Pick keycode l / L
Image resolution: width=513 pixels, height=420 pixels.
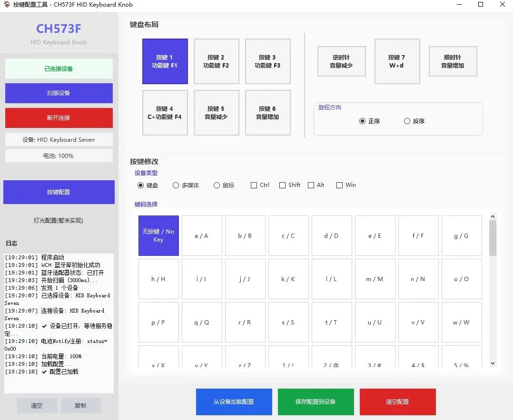click(x=332, y=279)
